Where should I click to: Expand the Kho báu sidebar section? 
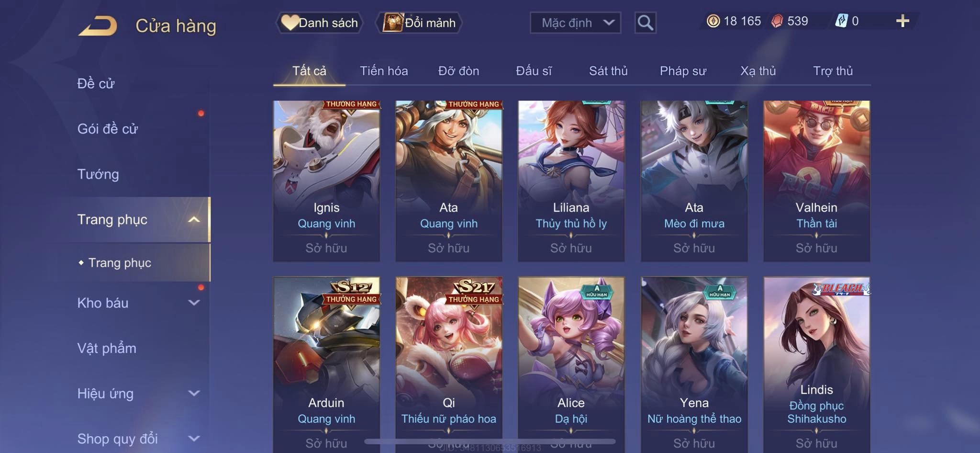(194, 303)
